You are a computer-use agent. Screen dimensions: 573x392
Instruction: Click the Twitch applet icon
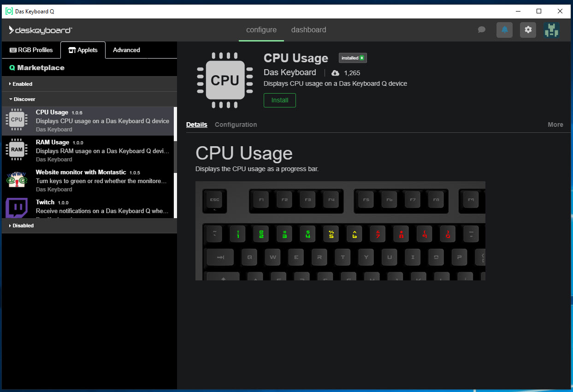click(x=17, y=208)
